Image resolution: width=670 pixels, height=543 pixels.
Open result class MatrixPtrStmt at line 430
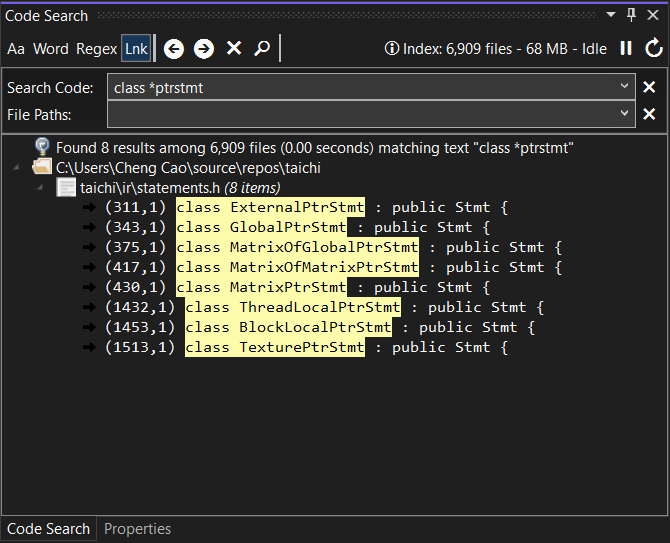coord(297,288)
